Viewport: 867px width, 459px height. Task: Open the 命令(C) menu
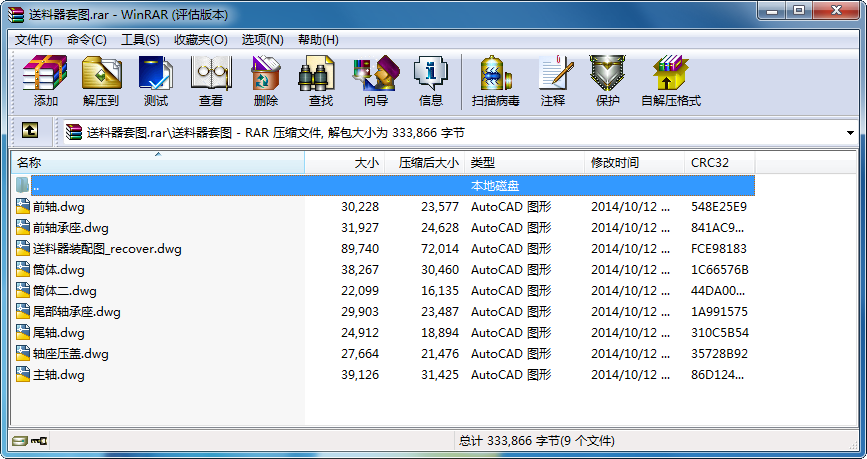(87, 40)
